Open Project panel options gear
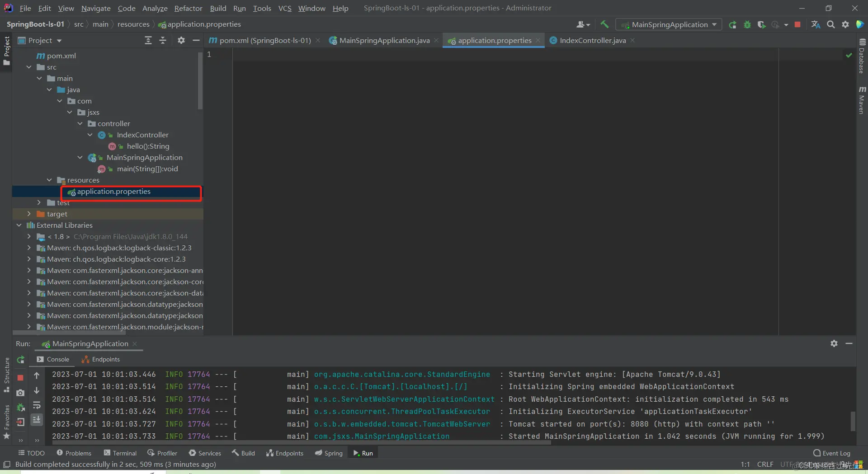Image resolution: width=868 pixels, height=474 pixels. pyautogui.click(x=181, y=41)
